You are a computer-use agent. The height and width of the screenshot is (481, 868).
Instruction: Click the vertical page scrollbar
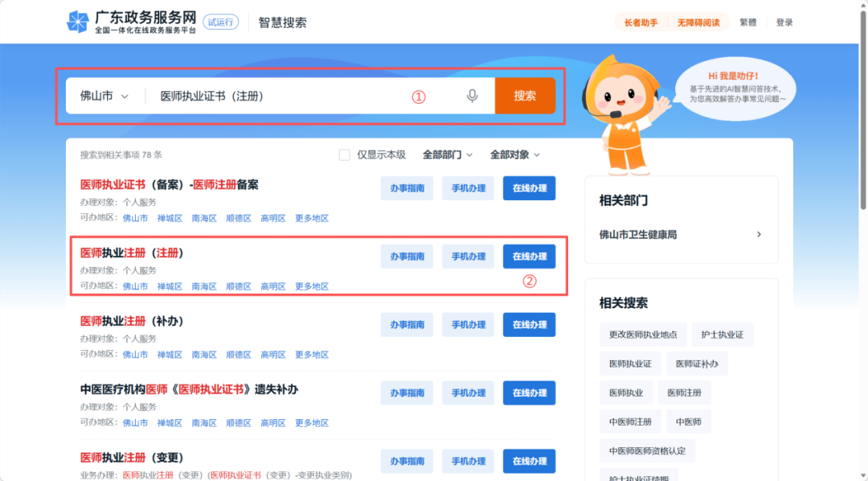pos(863,111)
